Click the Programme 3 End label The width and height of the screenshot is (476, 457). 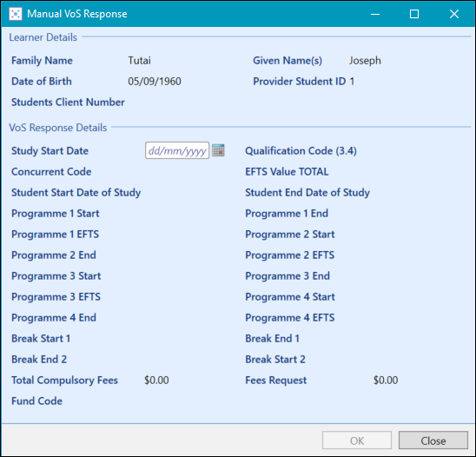(x=288, y=276)
